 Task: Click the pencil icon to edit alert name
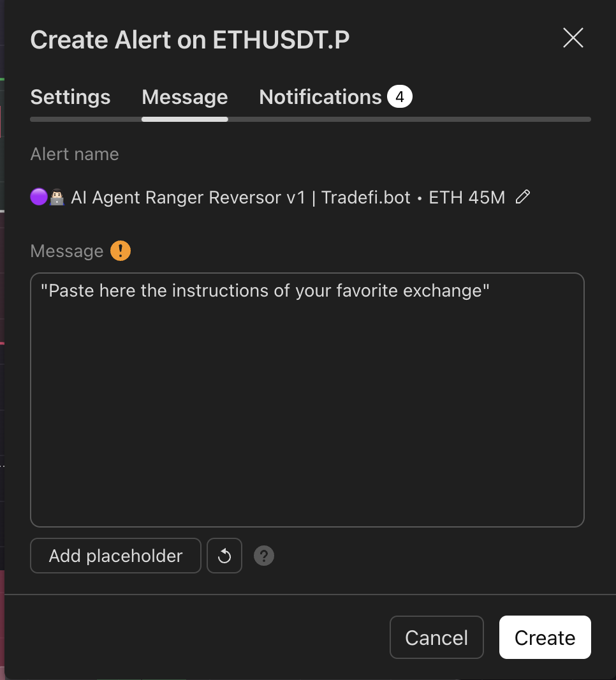pyautogui.click(x=523, y=197)
